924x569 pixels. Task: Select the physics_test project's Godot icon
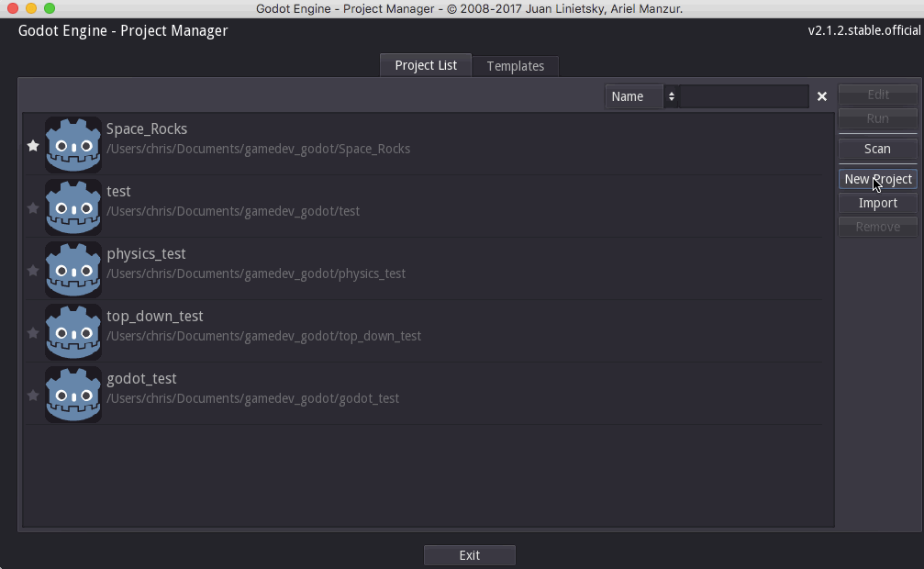click(x=73, y=270)
